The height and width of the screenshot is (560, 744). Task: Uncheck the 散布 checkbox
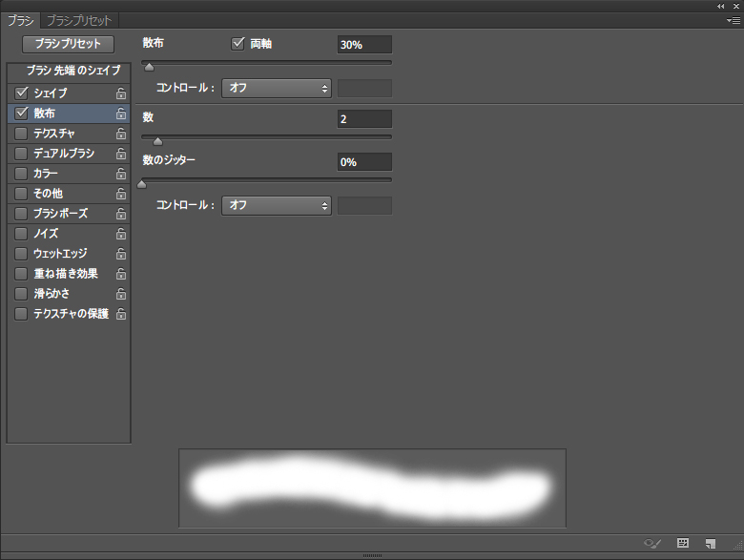coord(21,113)
